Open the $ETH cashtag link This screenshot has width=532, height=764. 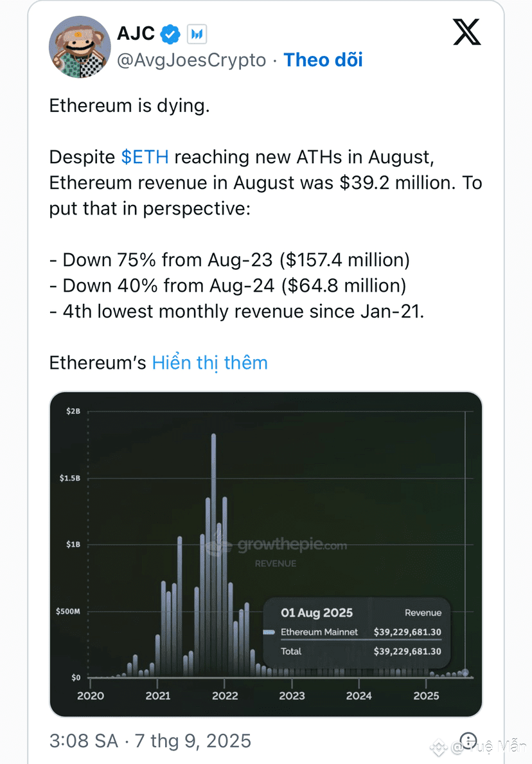145,157
